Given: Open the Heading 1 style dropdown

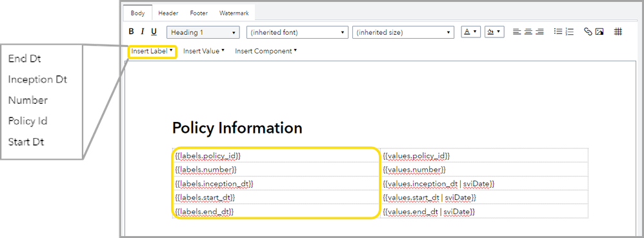Looking at the screenshot, I should pyautogui.click(x=203, y=32).
